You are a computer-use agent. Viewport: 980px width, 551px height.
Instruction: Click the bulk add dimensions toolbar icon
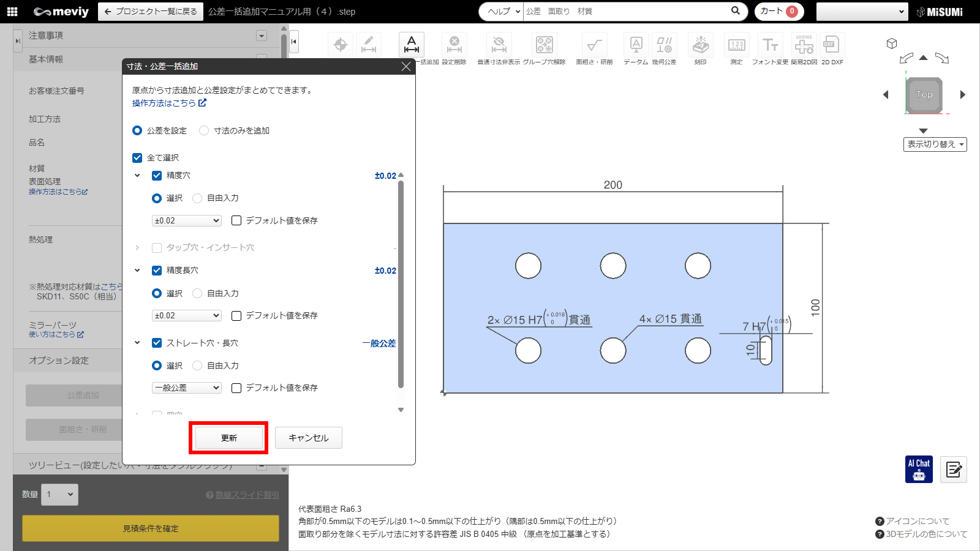[x=411, y=45]
